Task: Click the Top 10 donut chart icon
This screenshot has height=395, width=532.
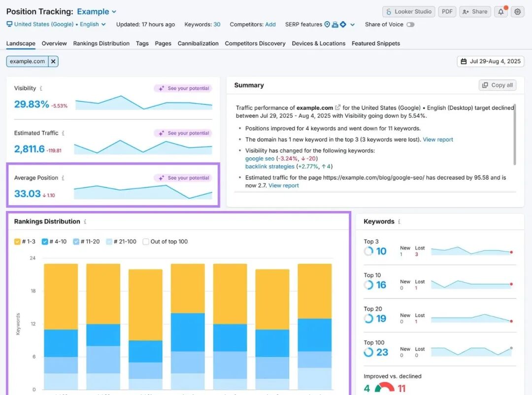Action: point(368,285)
